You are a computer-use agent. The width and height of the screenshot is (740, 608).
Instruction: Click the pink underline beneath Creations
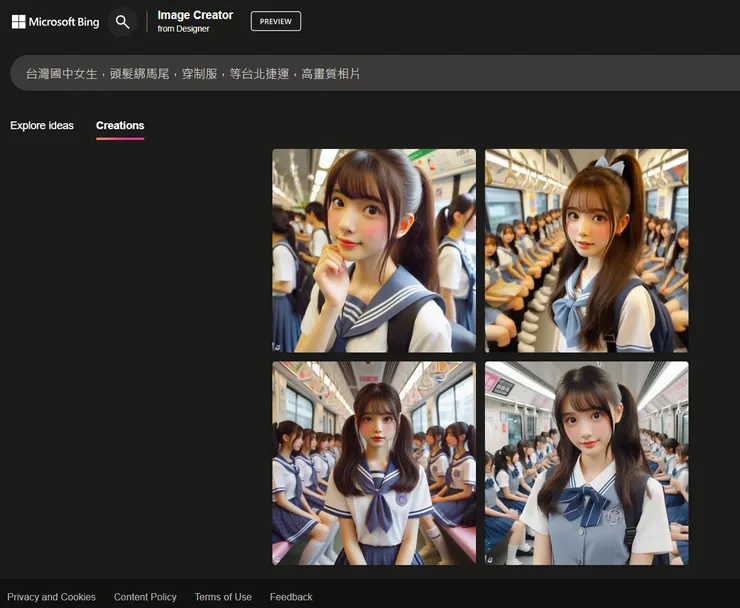pyautogui.click(x=120, y=138)
